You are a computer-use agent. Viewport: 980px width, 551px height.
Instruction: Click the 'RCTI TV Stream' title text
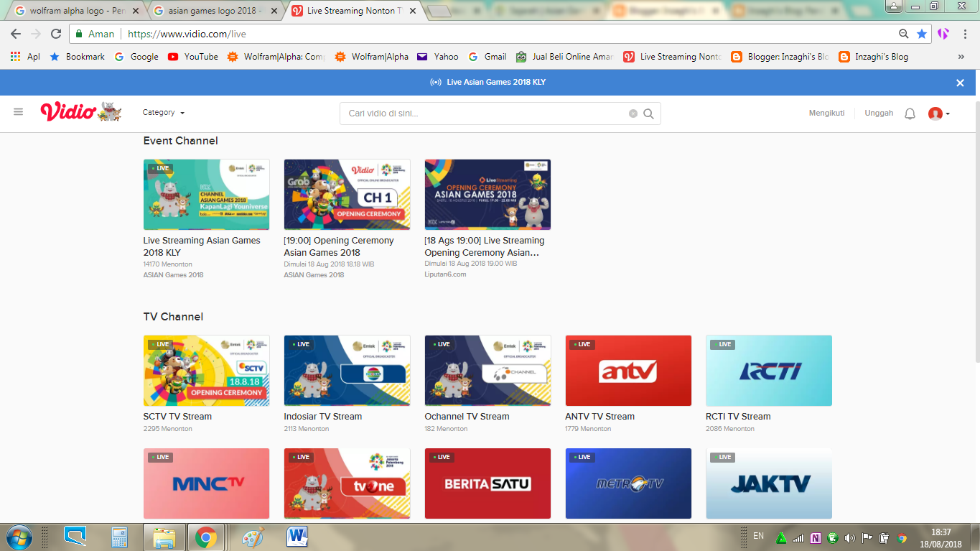coord(738,417)
